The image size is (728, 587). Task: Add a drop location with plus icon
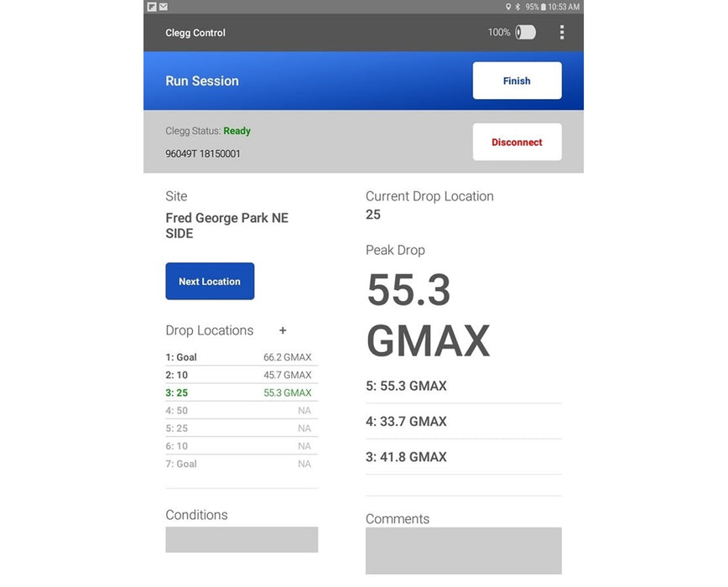coord(283,330)
